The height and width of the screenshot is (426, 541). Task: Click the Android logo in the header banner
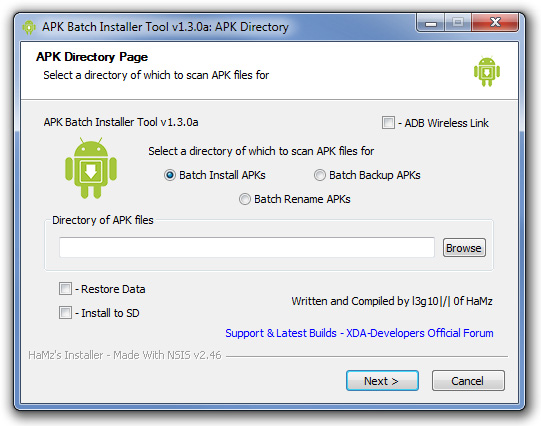[x=487, y=72]
